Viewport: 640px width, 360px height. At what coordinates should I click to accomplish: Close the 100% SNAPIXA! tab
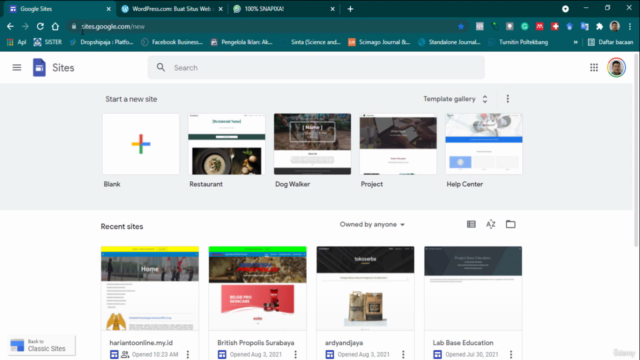point(332,9)
